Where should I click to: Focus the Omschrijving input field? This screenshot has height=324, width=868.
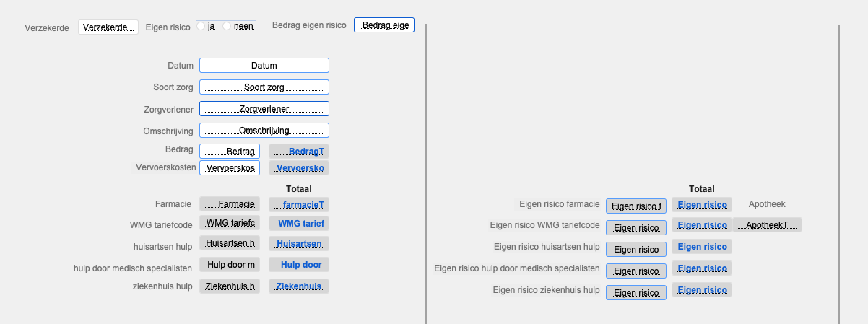264,131
